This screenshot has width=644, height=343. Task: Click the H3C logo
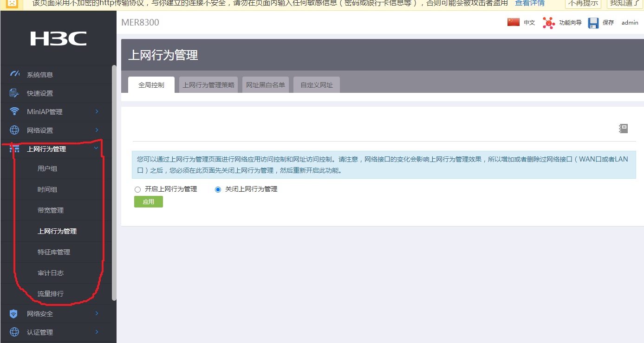click(x=58, y=39)
